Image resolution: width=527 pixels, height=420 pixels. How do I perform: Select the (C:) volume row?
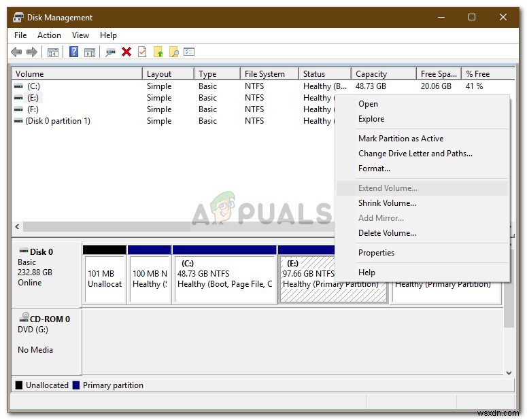click(x=263, y=86)
